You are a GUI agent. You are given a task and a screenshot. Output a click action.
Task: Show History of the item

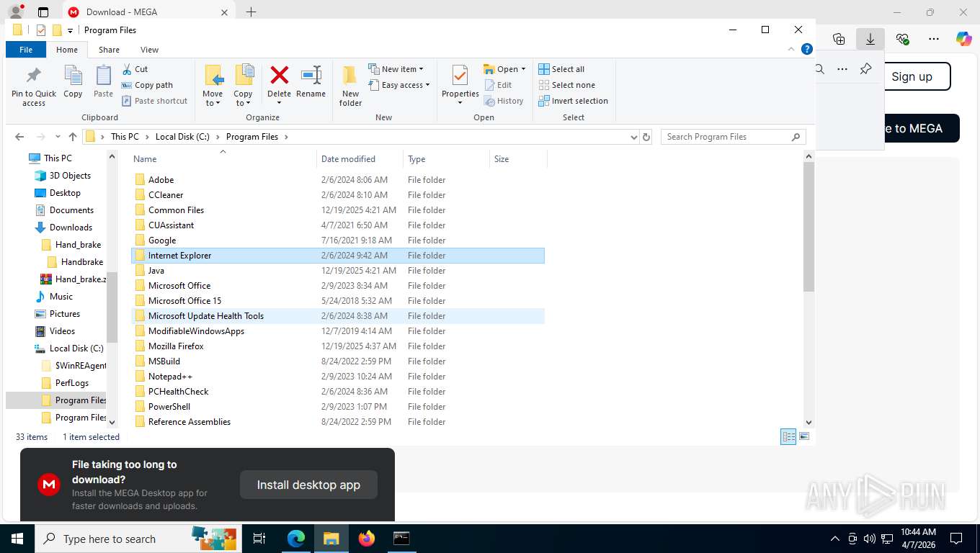[x=504, y=101]
